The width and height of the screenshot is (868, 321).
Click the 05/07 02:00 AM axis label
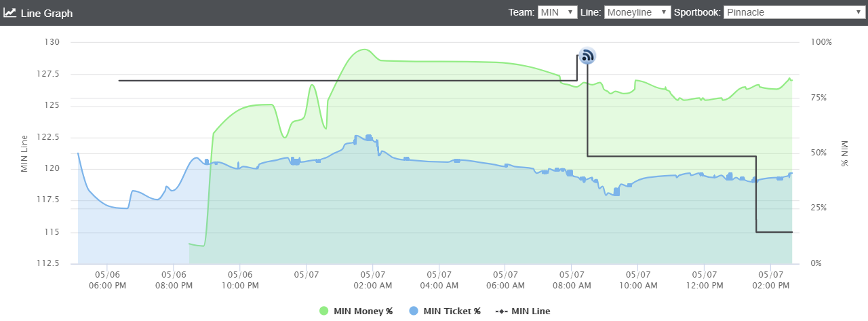click(372, 280)
